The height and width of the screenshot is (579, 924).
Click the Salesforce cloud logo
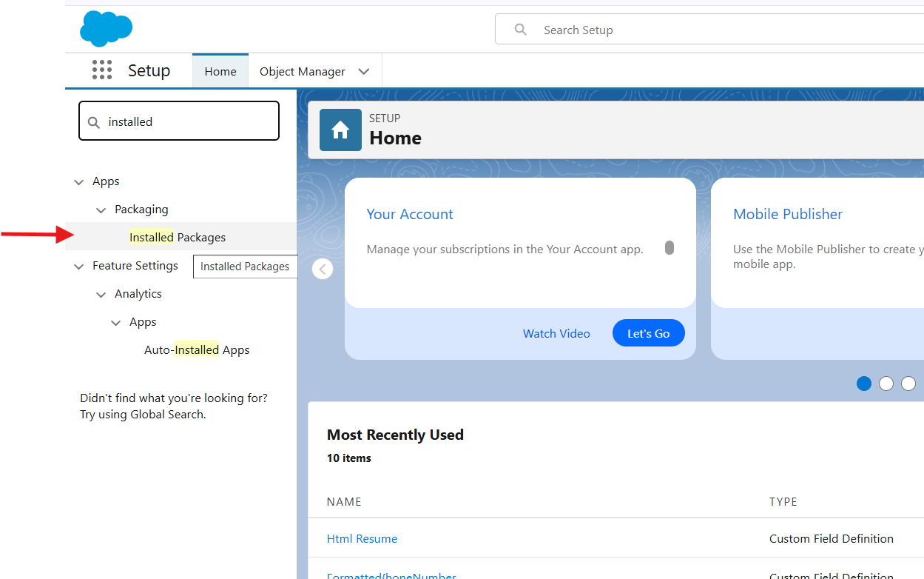(x=107, y=29)
